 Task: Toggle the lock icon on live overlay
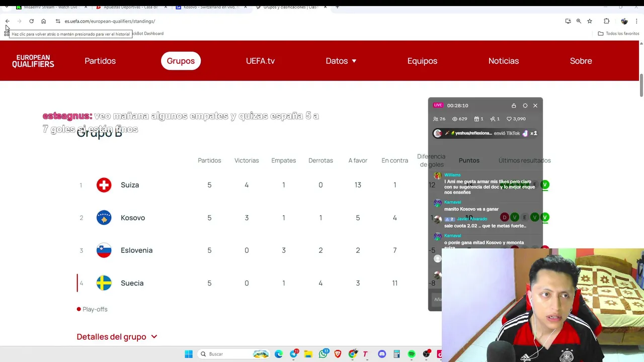[514, 106]
